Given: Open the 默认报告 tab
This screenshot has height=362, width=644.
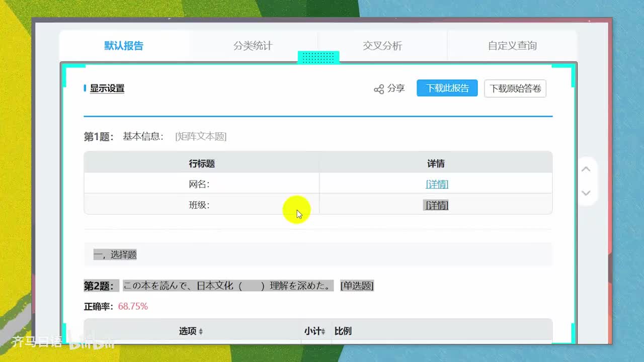Looking at the screenshot, I should click(x=124, y=46).
